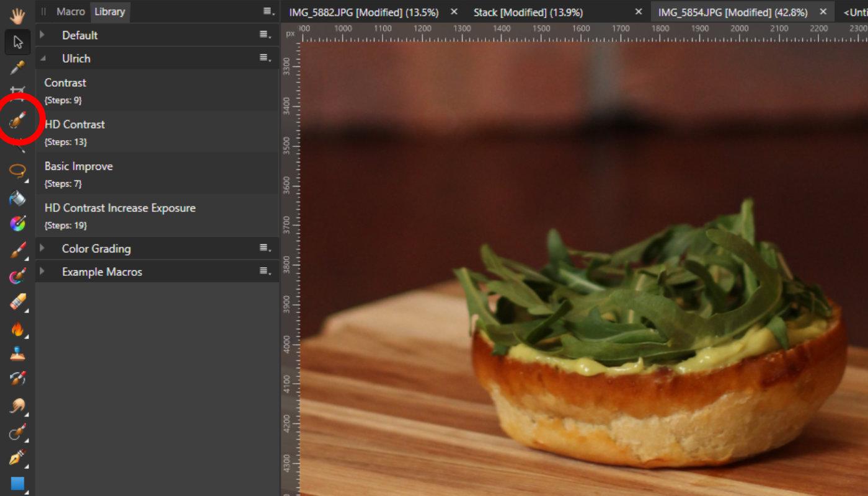Select the Crop tool

click(17, 92)
